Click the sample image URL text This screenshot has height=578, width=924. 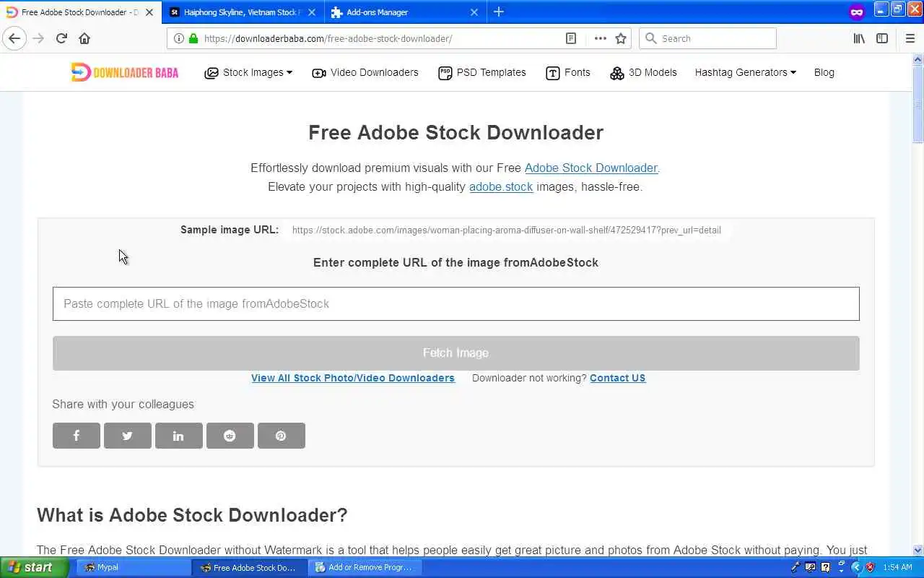coord(507,230)
